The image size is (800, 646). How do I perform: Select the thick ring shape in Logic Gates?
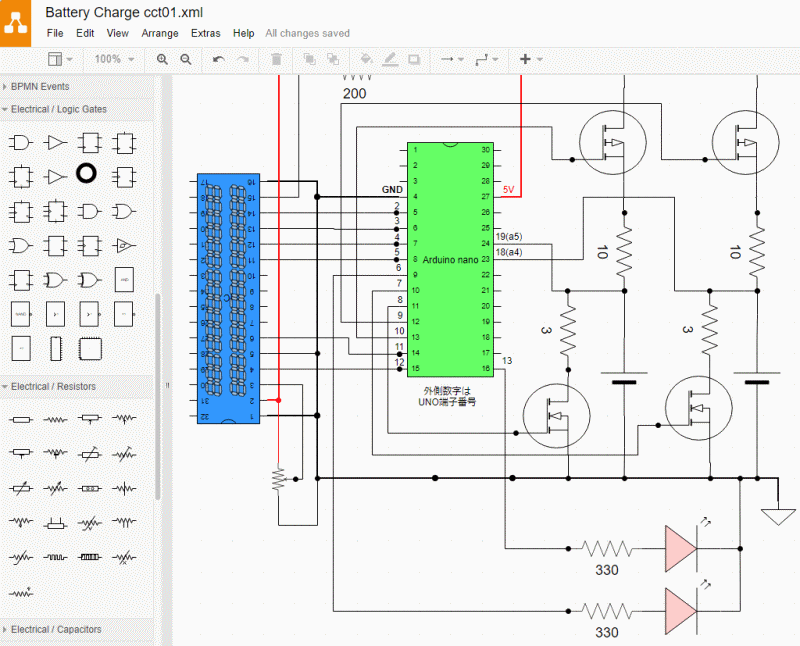(x=87, y=173)
